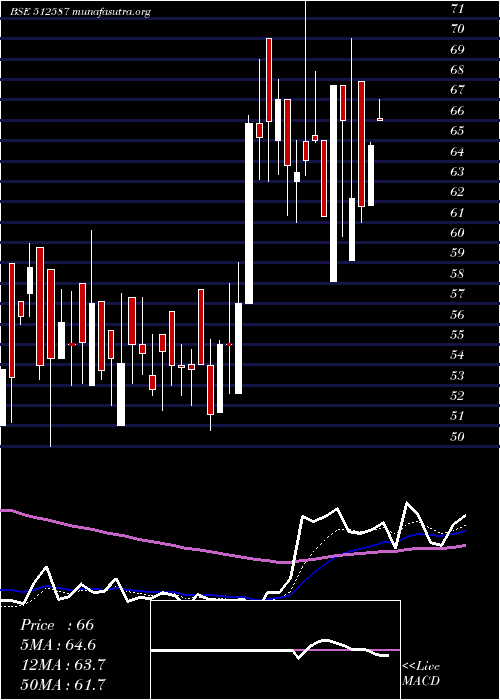This screenshot has height=700, width=500.
Task: Click the price axis label 69
Action: 458,49
